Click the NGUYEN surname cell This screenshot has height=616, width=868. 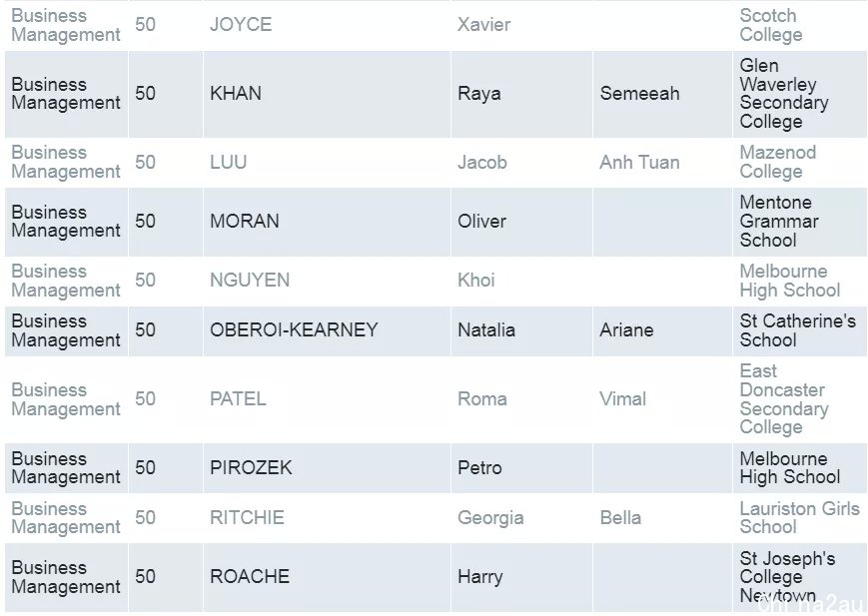click(x=327, y=281)
